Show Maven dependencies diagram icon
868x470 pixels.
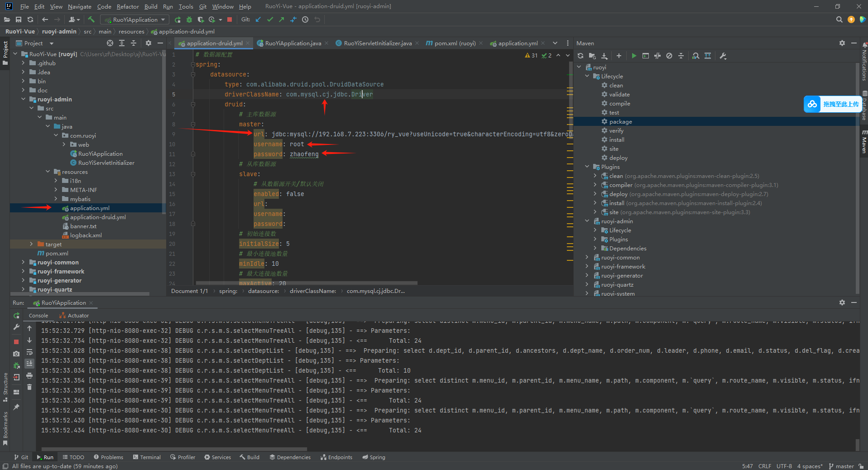pyautogui.click(x=695, y=56)
